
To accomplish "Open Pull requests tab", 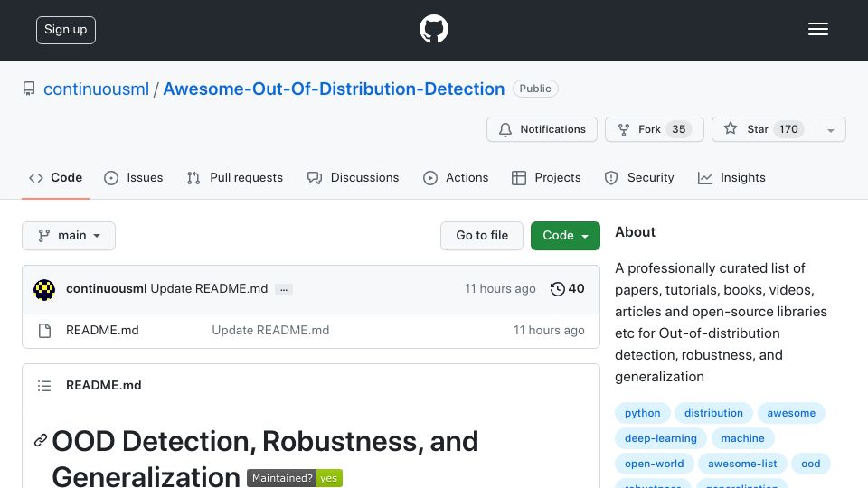I will pyautogui.click(x=235, y=178).
